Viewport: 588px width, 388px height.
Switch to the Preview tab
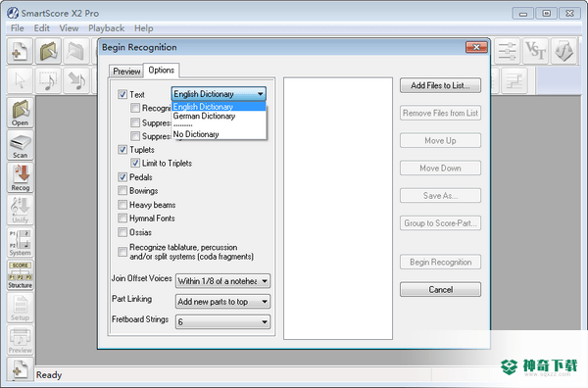click(126, 72)
